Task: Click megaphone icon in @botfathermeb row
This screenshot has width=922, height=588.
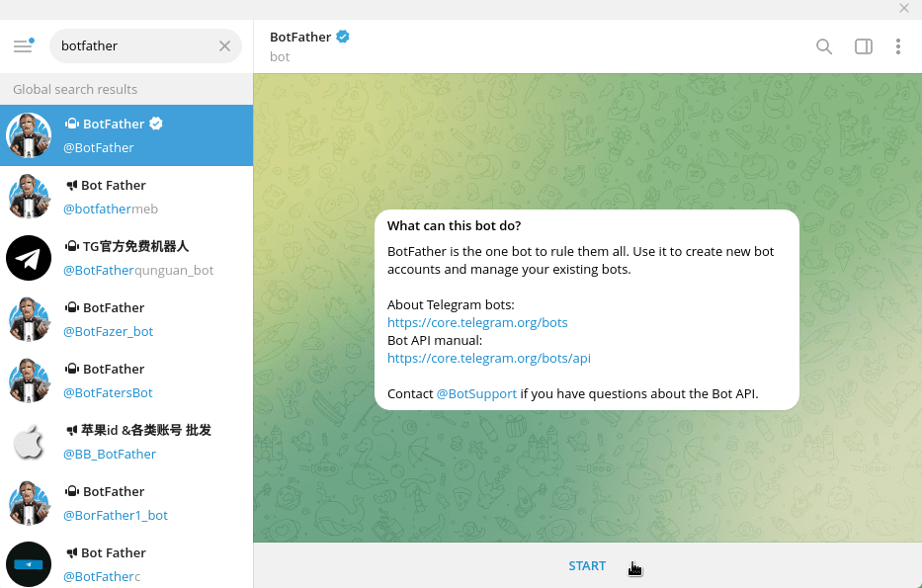Action: tap(71, 185)
